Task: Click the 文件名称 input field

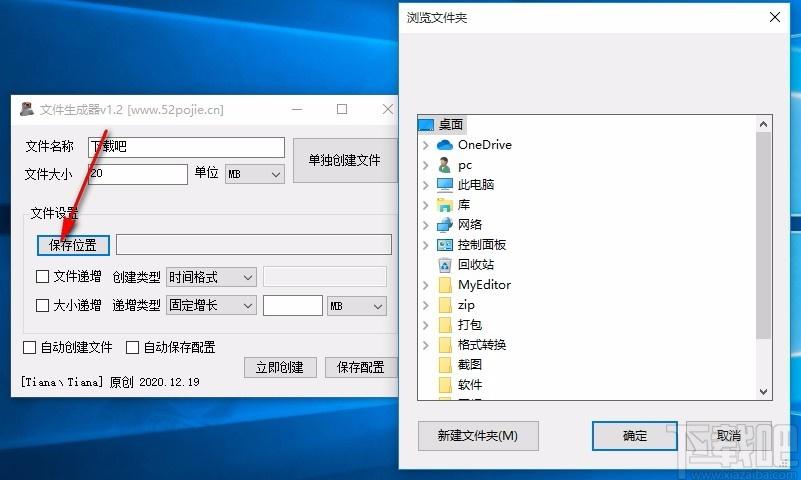Action: [186, 147]
